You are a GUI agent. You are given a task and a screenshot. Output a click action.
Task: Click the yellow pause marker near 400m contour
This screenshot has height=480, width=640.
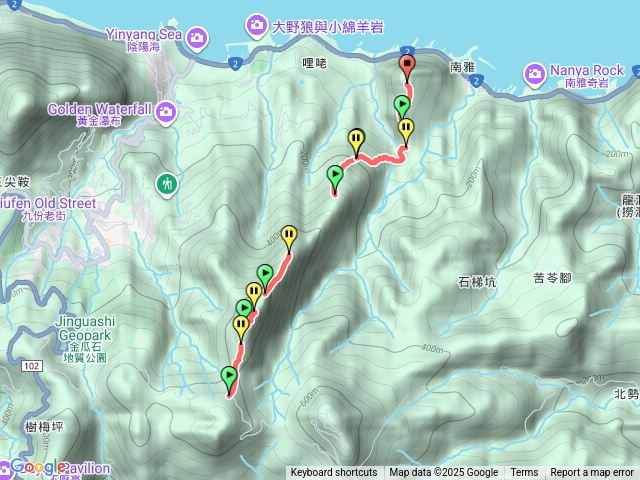[289, 239]
